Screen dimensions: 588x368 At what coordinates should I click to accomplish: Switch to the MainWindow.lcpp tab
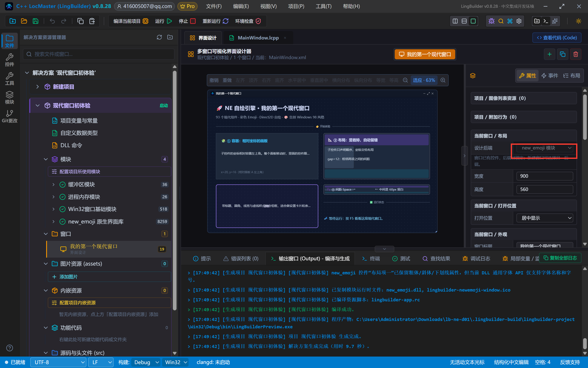[258, 38]
